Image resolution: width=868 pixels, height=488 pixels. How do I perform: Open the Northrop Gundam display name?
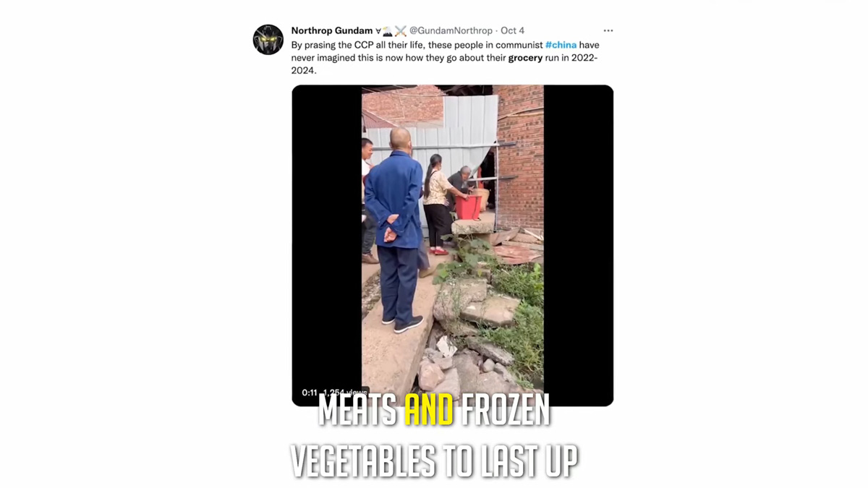click(332, 30)
